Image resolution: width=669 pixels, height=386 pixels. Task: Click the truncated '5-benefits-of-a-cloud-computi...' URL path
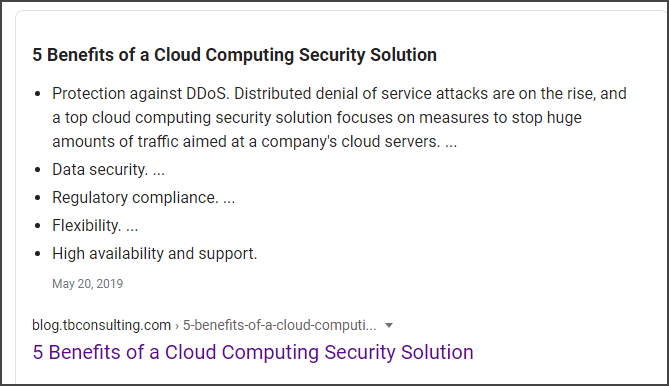pos(279,325)
